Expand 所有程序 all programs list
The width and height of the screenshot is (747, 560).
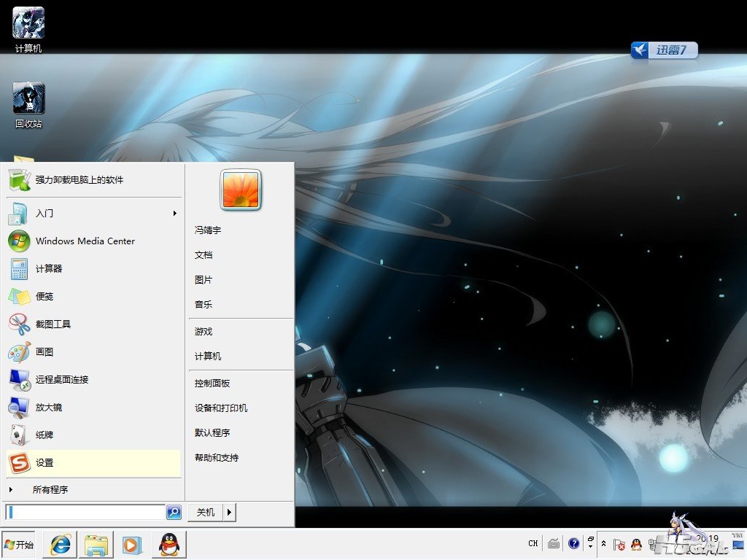coord(50,490)
